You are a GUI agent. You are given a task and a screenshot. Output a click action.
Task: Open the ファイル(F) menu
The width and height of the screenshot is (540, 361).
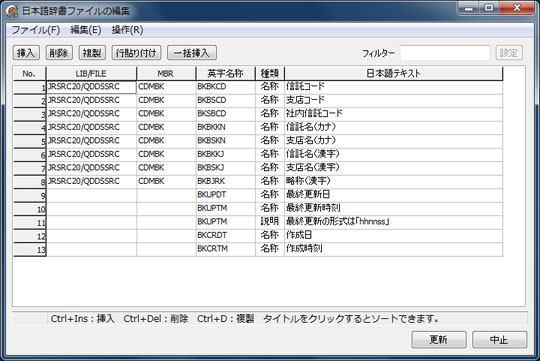pos(35,30)
